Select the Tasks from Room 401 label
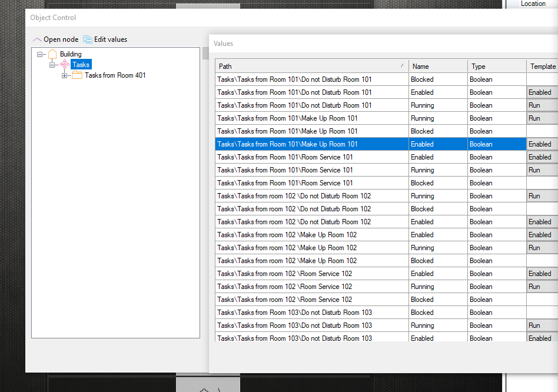The width and height of the screenshot is (558, 392). point(115,75)
